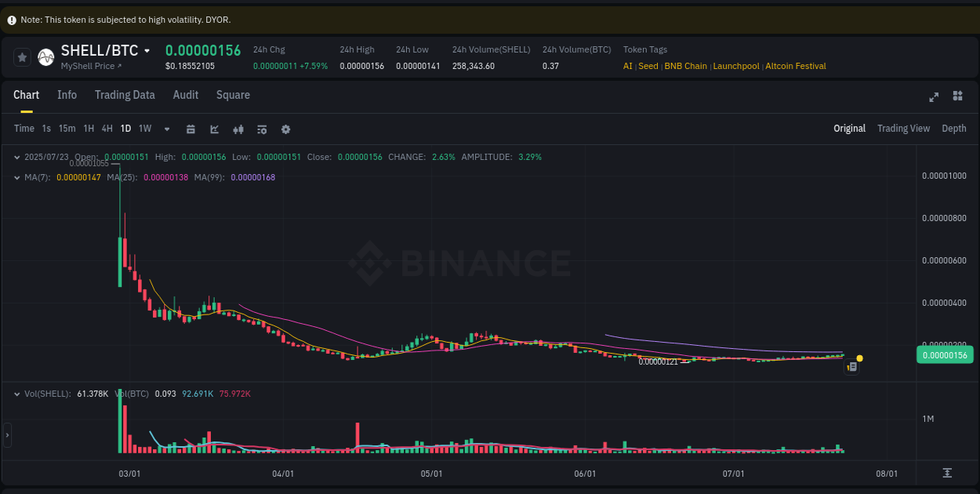Click the fullscreen expand icon
Screen dimensions: 980x494
pyautogui.click(x=934, y=96)
